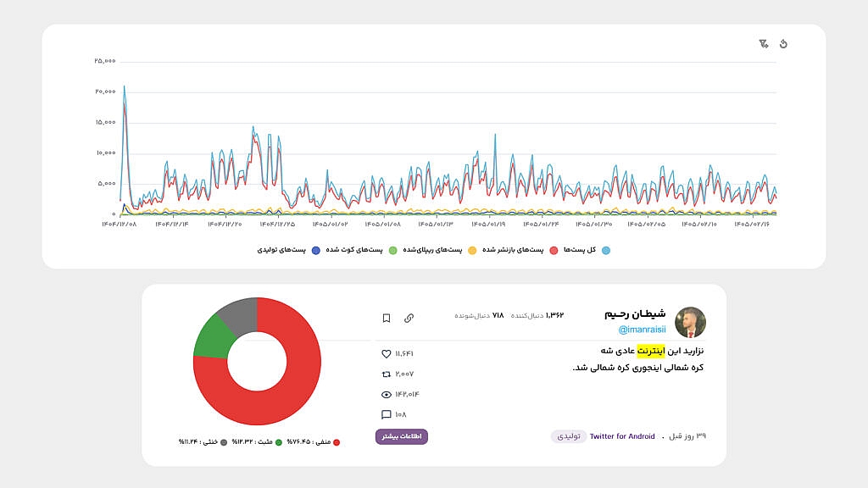Click the tallest peak on line chart

[x=124, y=86]
